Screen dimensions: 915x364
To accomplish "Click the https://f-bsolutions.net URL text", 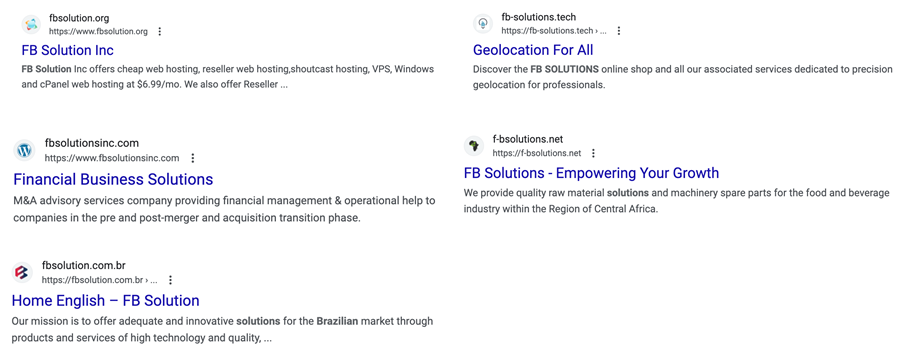I will (x=537, y=153).
